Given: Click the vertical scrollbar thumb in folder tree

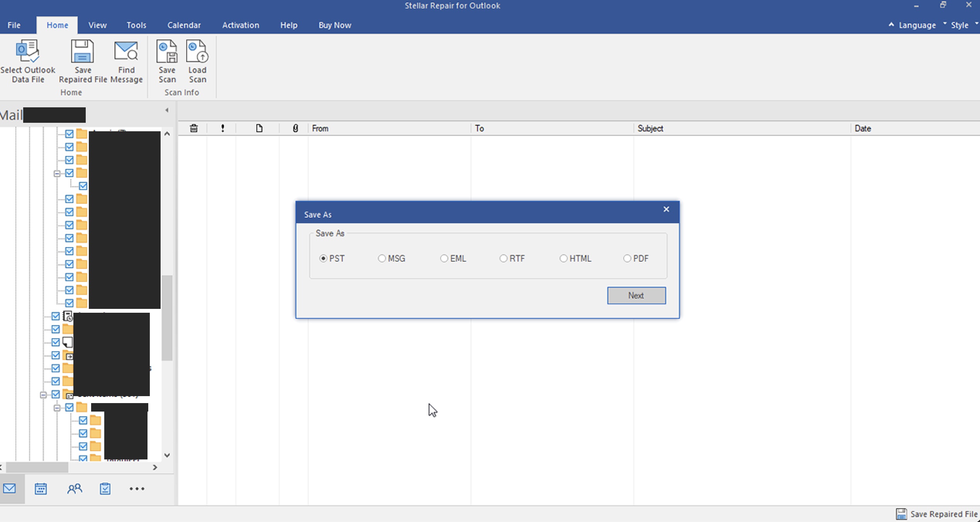Looking at the screenshot, I should coord(167,318).
